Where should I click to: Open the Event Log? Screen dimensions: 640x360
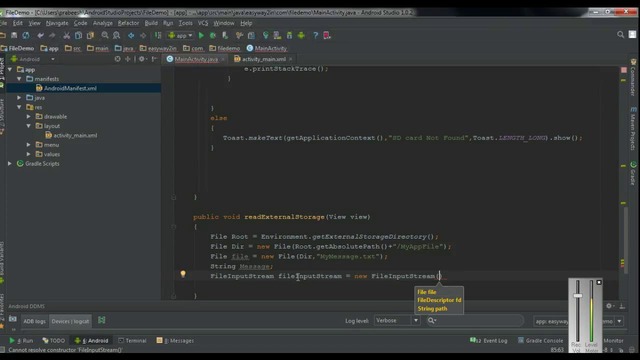click(489, 340)
